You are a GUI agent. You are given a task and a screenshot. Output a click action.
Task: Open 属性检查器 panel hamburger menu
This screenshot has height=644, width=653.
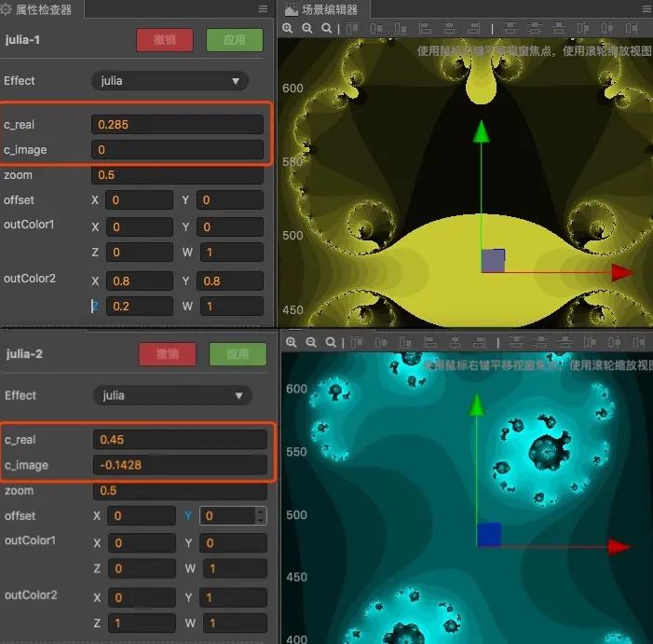263,8
